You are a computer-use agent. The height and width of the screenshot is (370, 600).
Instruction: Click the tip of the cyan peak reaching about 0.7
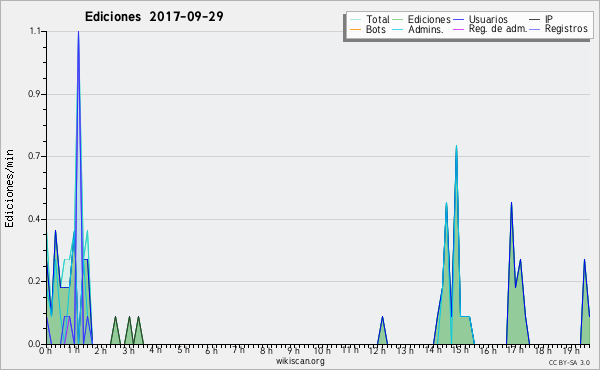pos(457,146)
